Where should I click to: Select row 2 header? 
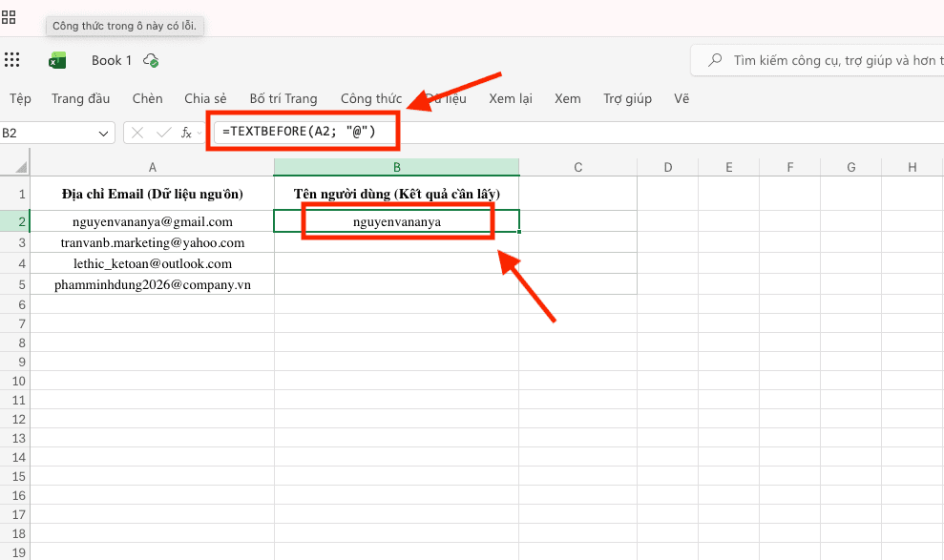(15, 221)
